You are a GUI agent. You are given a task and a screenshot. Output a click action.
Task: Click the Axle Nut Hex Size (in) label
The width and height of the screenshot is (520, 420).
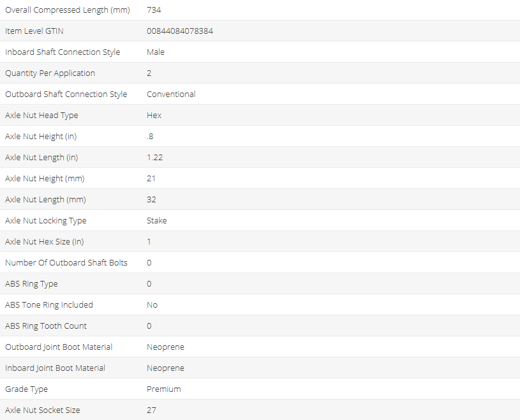coord(45,242)
